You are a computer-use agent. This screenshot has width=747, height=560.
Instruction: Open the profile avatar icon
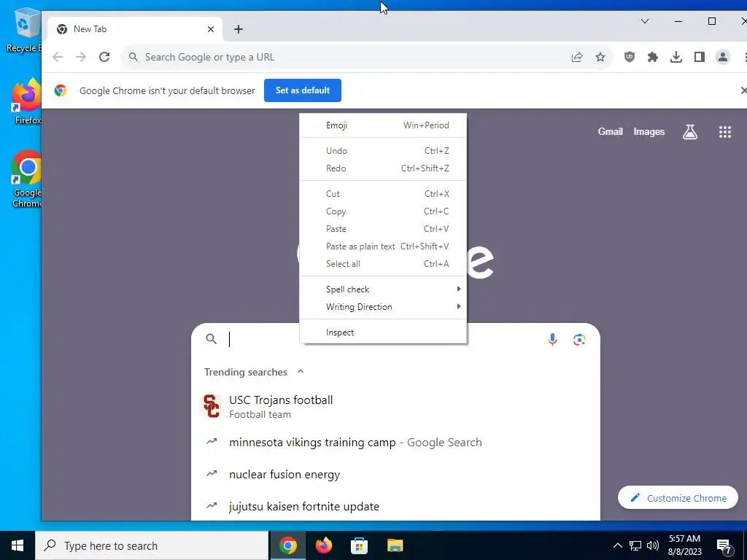723,57
